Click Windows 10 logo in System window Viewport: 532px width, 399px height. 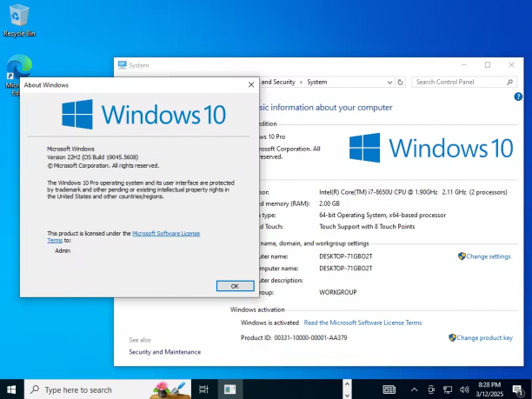coord(431,148)
